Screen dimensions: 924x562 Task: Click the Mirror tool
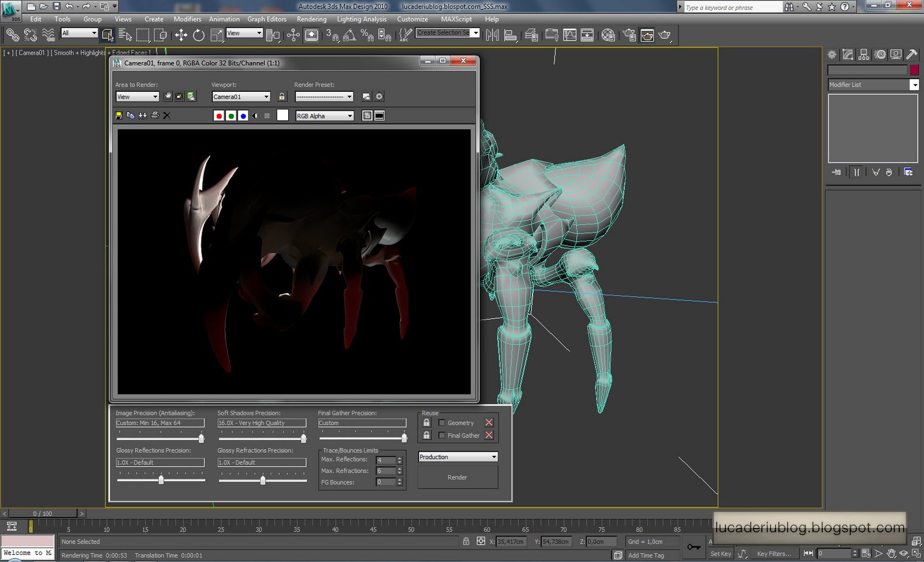tap(492, 35)
